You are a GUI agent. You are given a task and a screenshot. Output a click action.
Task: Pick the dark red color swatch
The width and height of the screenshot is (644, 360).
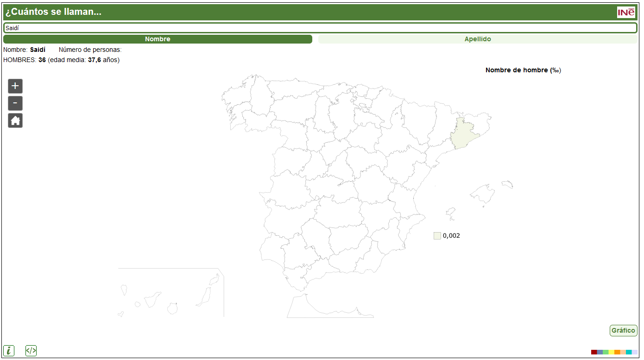pos(594,352)
